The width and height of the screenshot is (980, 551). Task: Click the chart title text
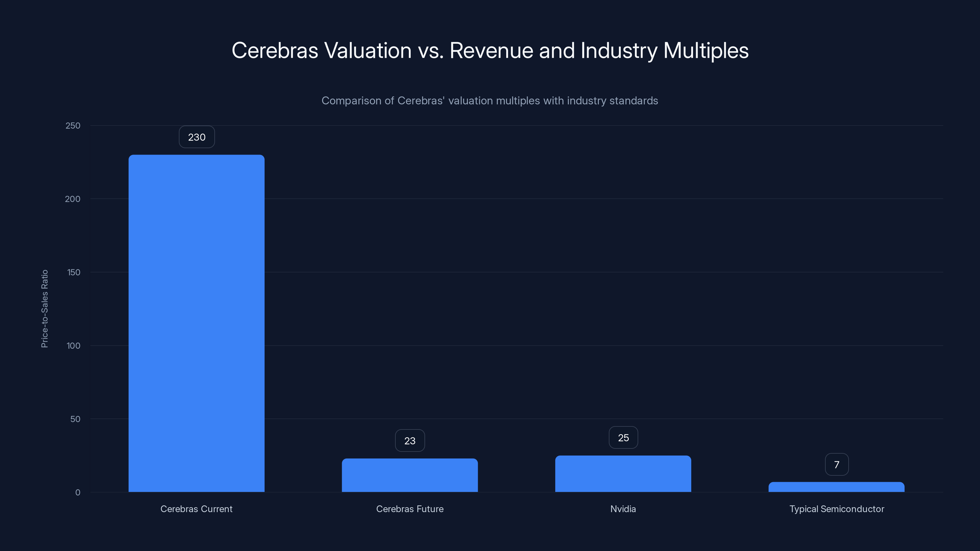(x=490, y=51)
